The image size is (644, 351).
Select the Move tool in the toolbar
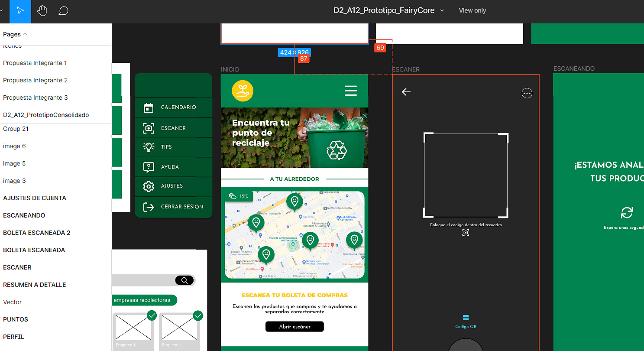pos(19,10)
